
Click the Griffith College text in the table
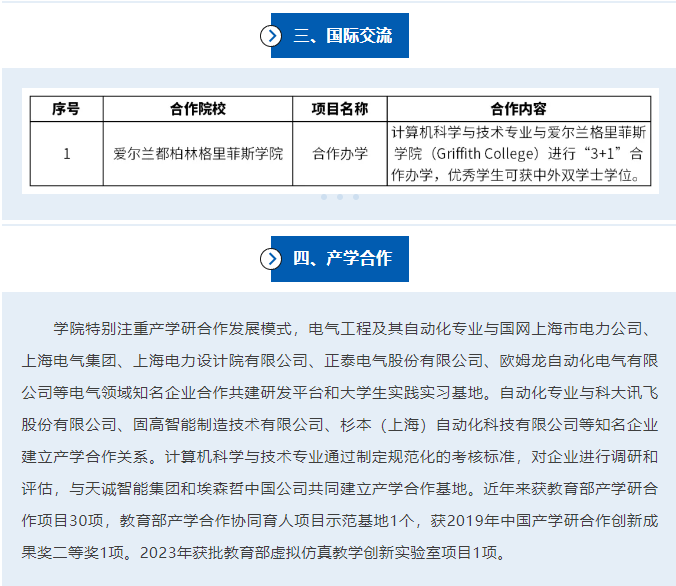[485, 154]
